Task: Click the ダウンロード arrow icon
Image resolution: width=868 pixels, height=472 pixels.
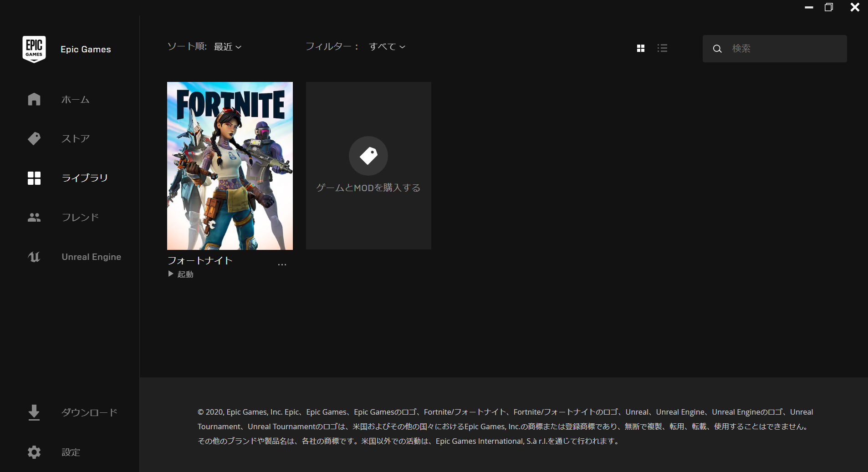Action: tap(34, 412)
